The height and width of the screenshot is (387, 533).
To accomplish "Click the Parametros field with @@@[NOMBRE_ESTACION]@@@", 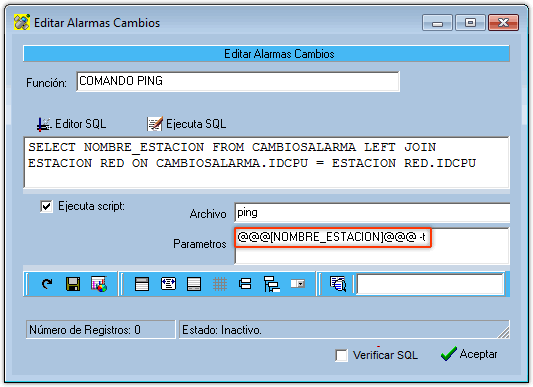I will click(x=372, y=246).
